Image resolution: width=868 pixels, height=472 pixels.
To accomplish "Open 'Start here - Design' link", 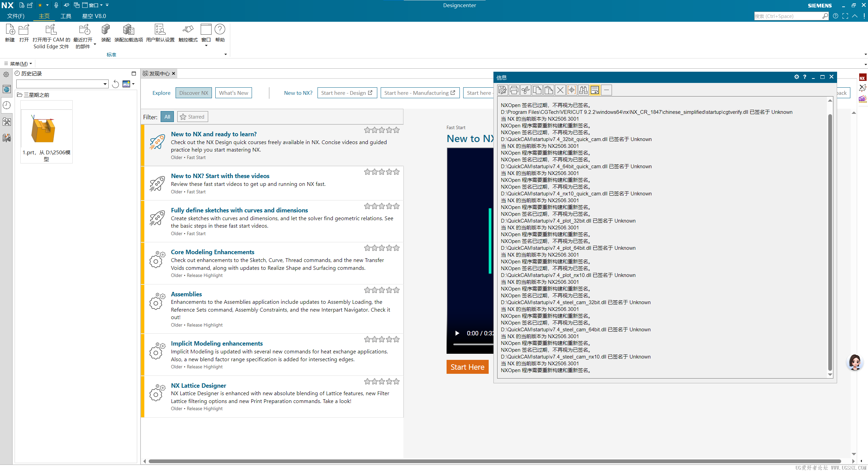I will [347, 93].
